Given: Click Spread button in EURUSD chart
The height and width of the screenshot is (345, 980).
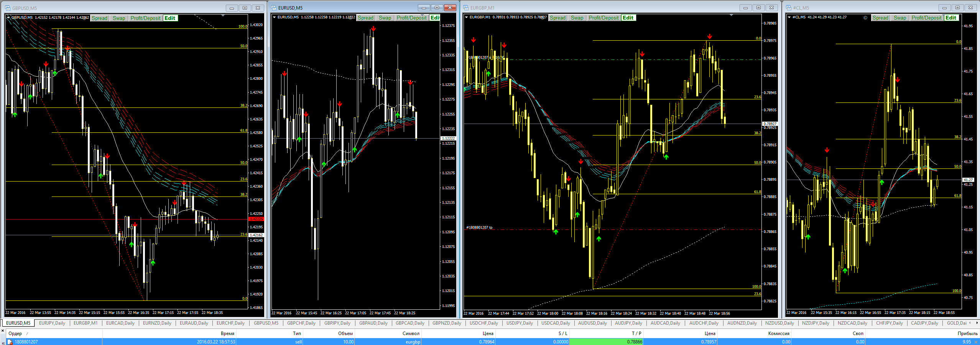Looking at the screenshot, I should (x=366, y=18).
